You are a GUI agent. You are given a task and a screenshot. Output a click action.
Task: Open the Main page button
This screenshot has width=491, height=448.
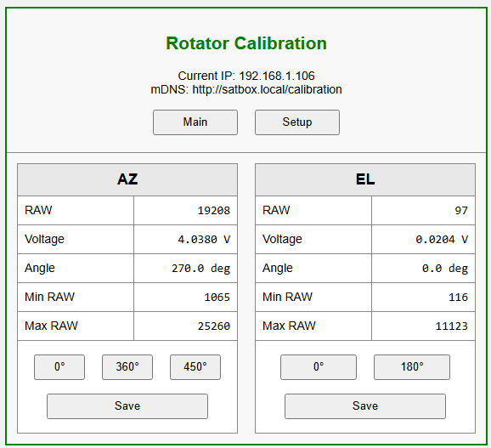pyautogui.click(x=195, y=122)
